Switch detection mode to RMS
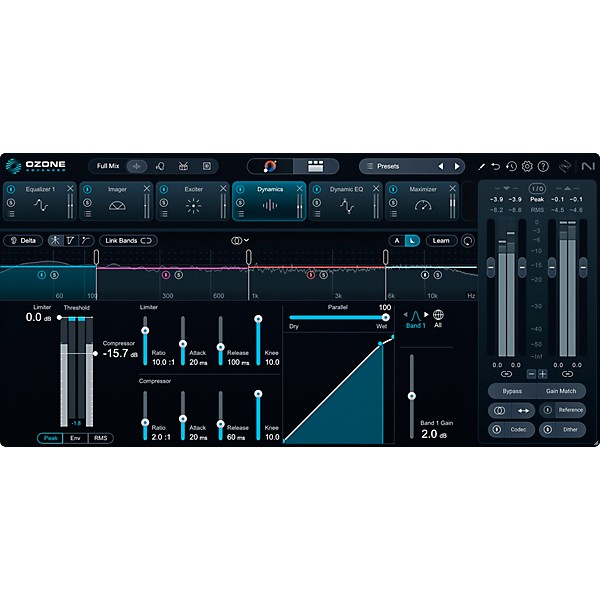Screen dimensions: 600x600 pyautogui.click(x=101, y=438)
